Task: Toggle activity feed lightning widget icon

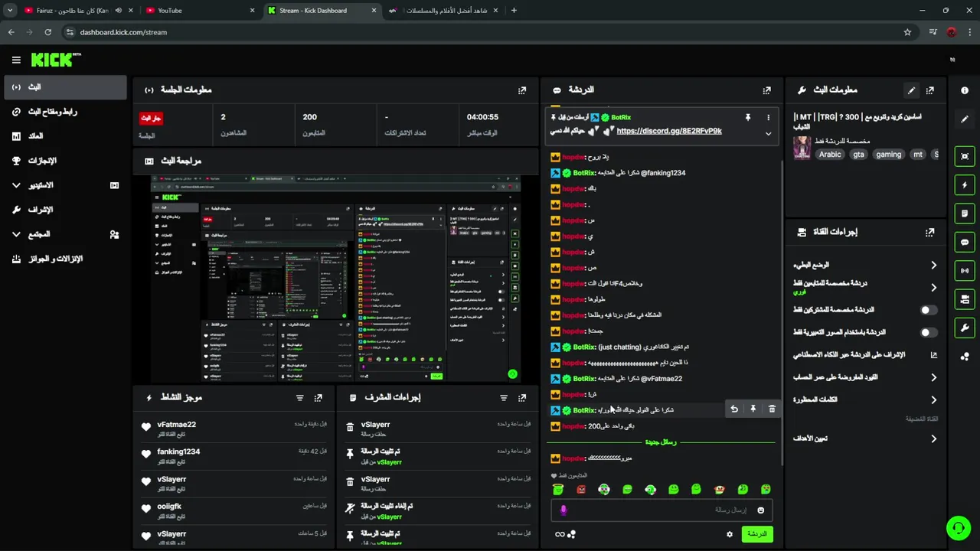Action: (x=964, y=185)
